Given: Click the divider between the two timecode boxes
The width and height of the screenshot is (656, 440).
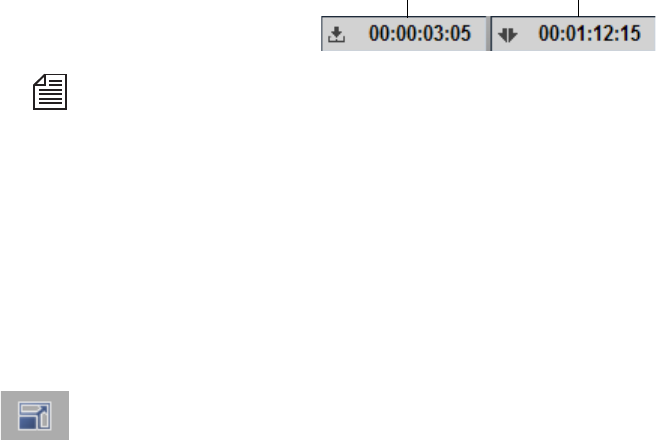Looking at the screenshot, I should (489, 34).
